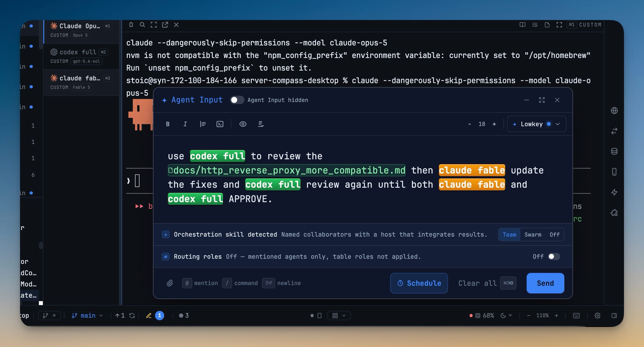This screenshot has width=644, height=347.
Task: Set orchestration mode to Off
Action: tap(554, 235)
